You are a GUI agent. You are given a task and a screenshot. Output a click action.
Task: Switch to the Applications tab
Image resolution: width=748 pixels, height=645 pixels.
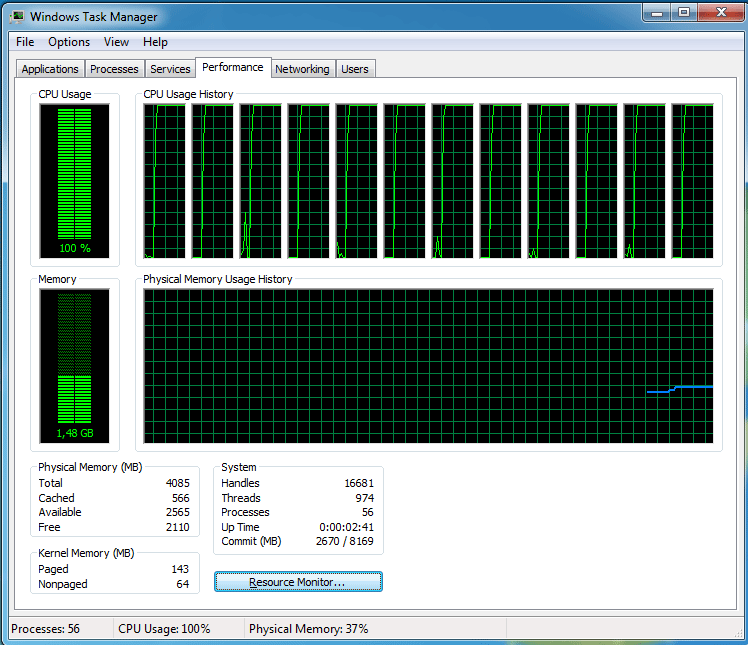(50, 69)
